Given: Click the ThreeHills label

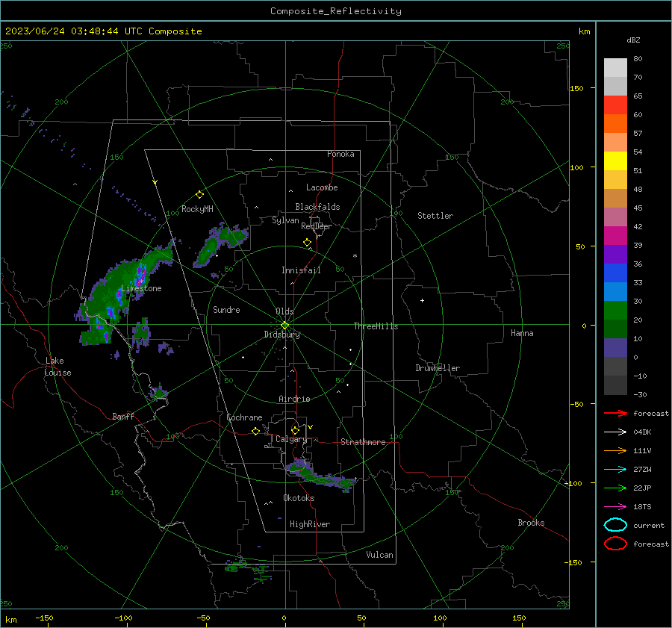Looking at the screenshot, I should pyautogui.click(x=376, y=326).
